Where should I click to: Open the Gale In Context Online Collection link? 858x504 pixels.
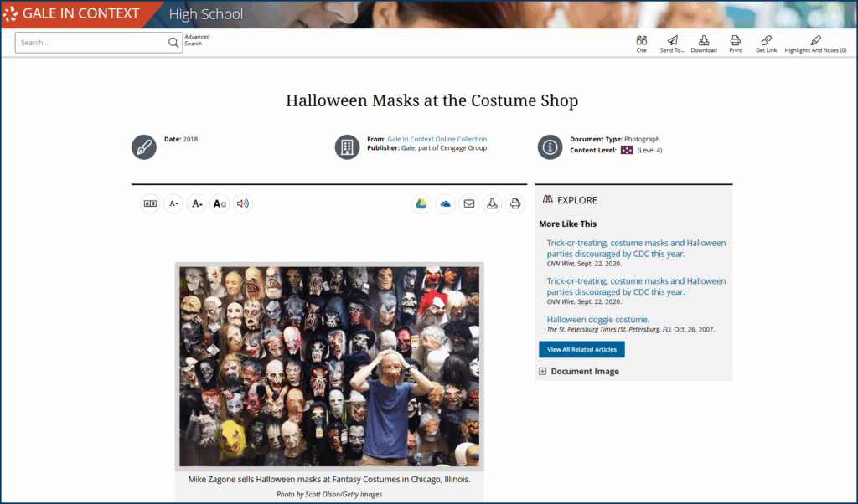click(x=437, y=139)
